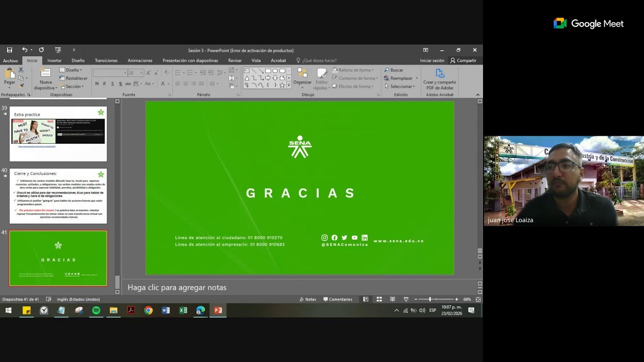Start slideshow from beginning in quick access toolbar
The width and height of the screenshot is (644, 362).
pos(58,50)
